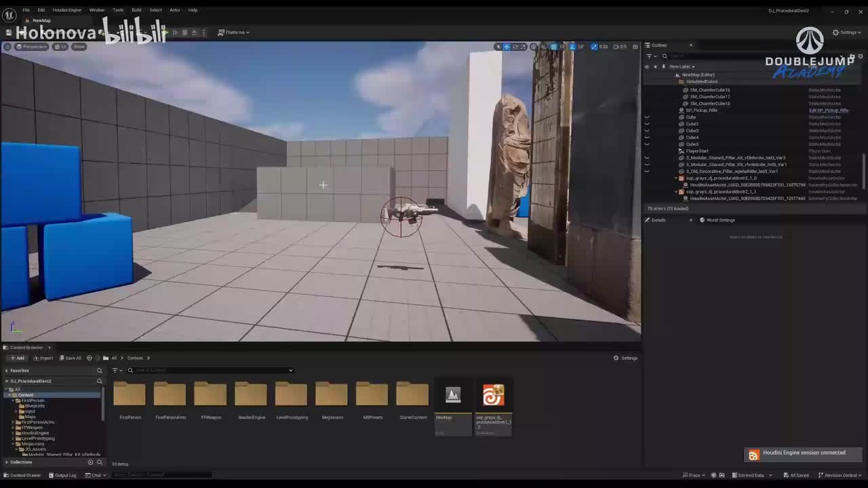The image size is (868, 488).
Task: Click visibility eye column header in Outliner
Action: pyautogui.click(x=647, y=66)
